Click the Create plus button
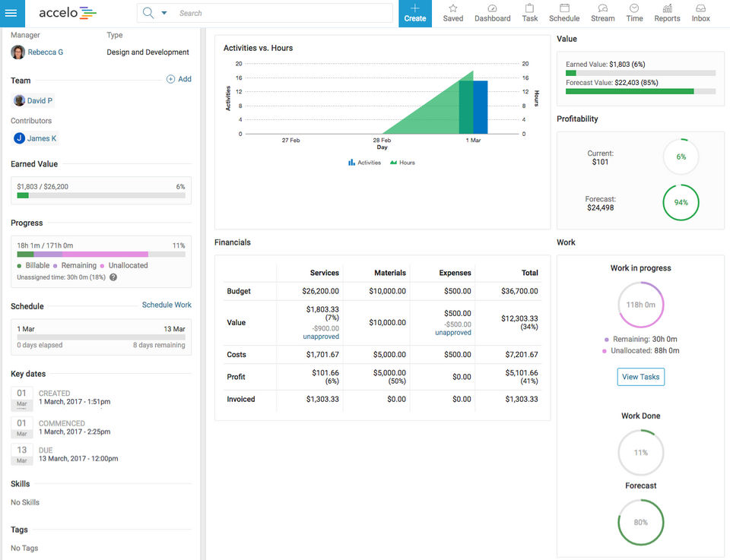 point(414,13)
